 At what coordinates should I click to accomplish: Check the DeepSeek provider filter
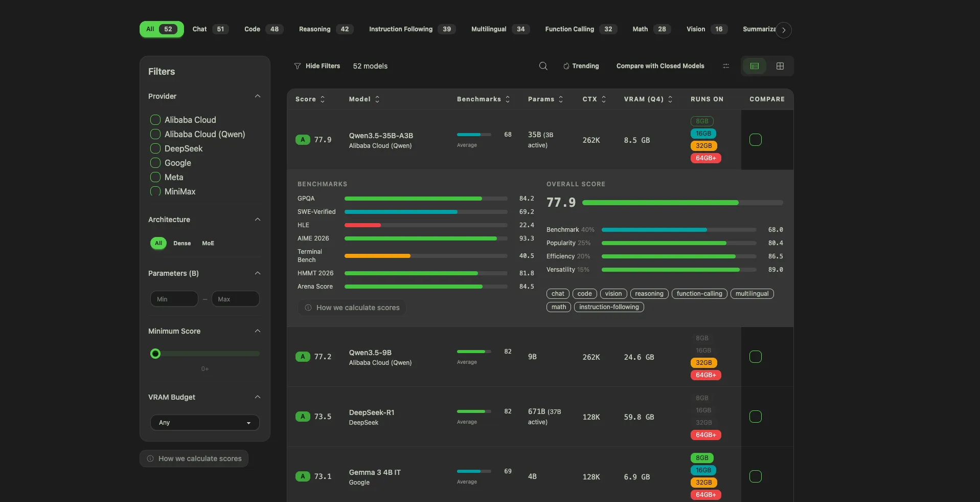(x=155, y=148)
